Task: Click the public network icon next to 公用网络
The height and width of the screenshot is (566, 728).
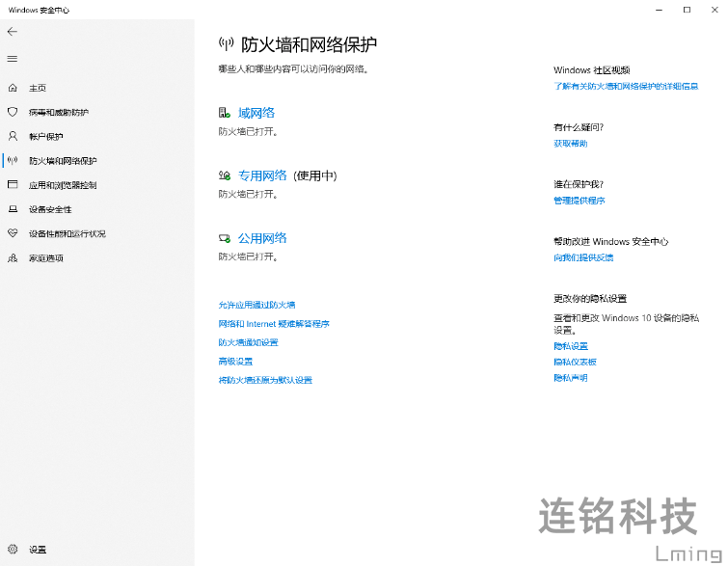Action: tap(225, 238)
